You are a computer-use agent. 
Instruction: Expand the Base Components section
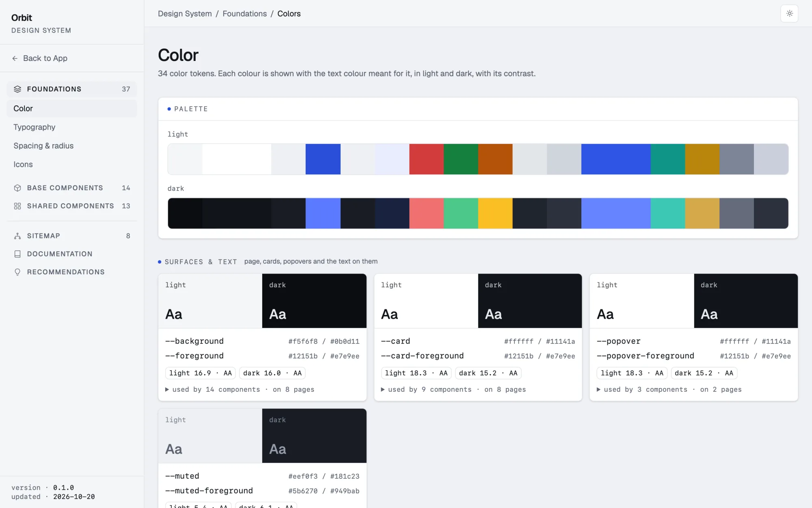[x=72, y=188]
